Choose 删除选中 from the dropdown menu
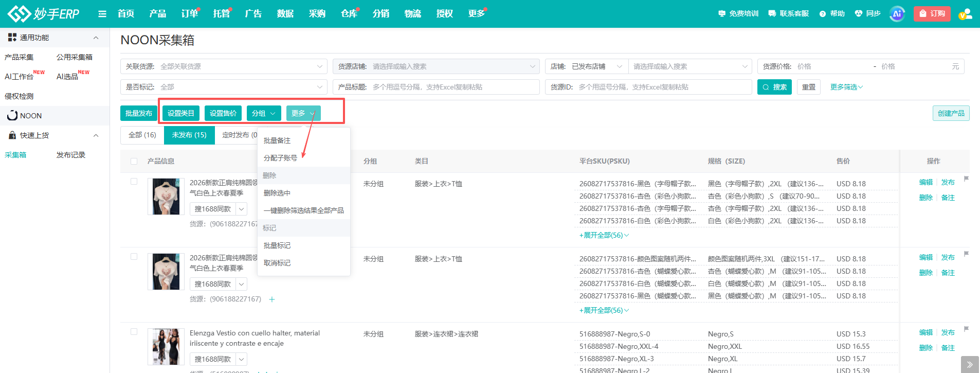The image size is (980, 373). [304, 193]
